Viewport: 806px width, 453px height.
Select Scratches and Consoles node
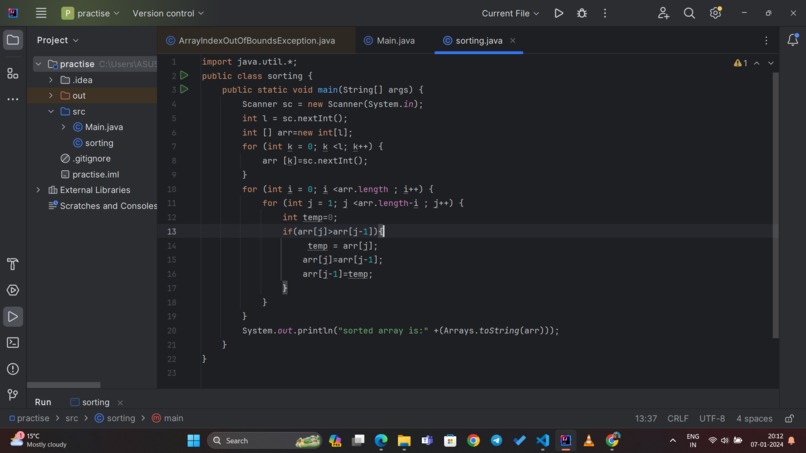[x=102, y=206]
